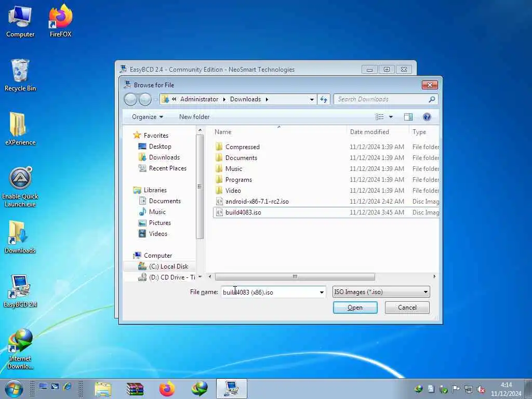Open Internet Download Manager taskbar icon
Screen dimensions: 532x399
coord(199,389)
